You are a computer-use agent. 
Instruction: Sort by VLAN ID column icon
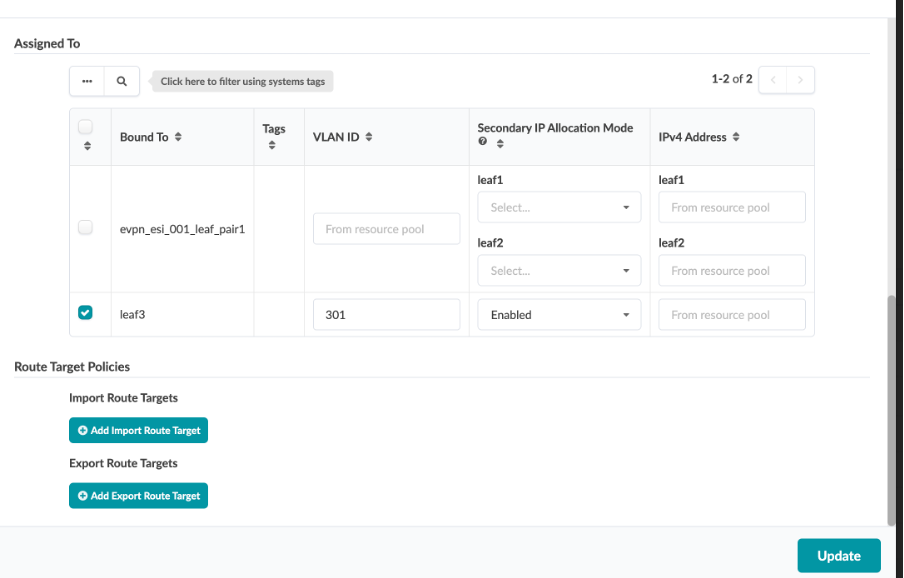pos(369,137)
